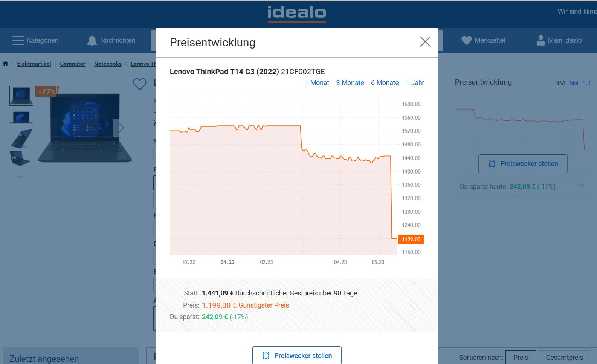This screenshot has height=364, width=597.
Task: Click the Nachrichten bell icon
Action: click(92, 40)
